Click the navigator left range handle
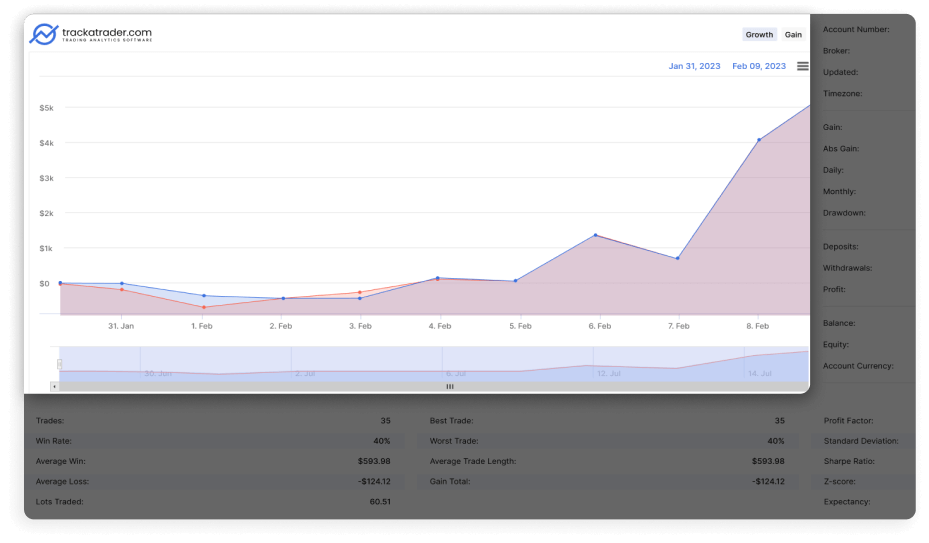This screenshot has height=543, width=929. pyautogui.click(x=59, y=364)
